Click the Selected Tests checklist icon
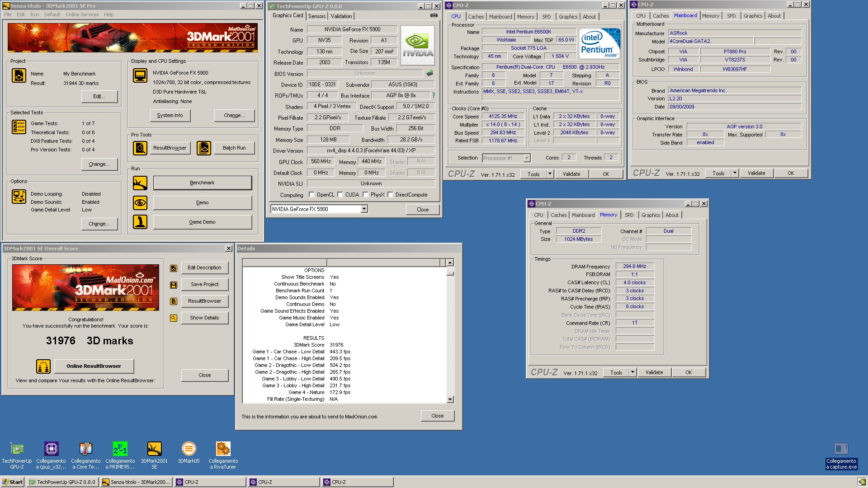Viewport: 868px width, 488px height. click(19, 127)
